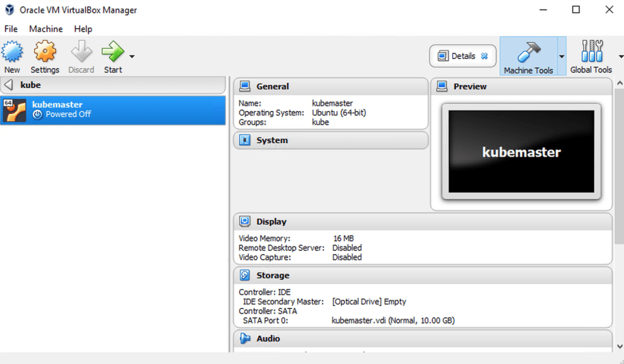Select the kube group header
The height and width of the screenshot is (364, 624).
pyautogui.click(x=113, y=85)
